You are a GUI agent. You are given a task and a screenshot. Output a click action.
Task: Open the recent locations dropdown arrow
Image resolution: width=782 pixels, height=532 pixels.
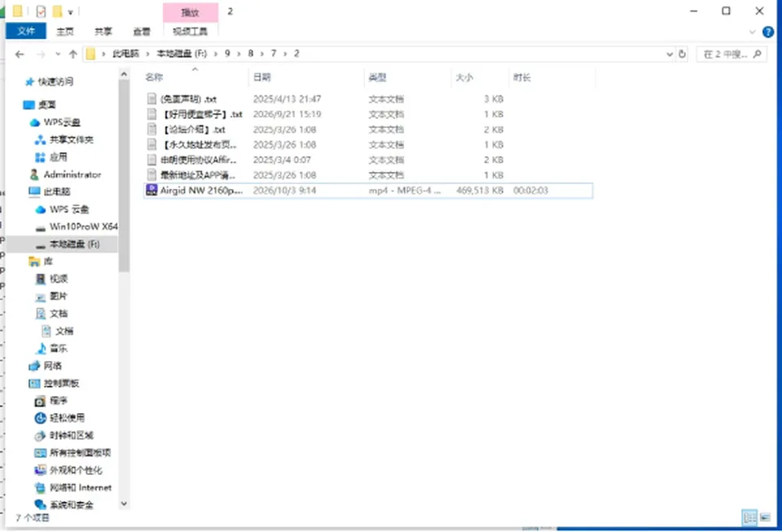tap(58, 55)
